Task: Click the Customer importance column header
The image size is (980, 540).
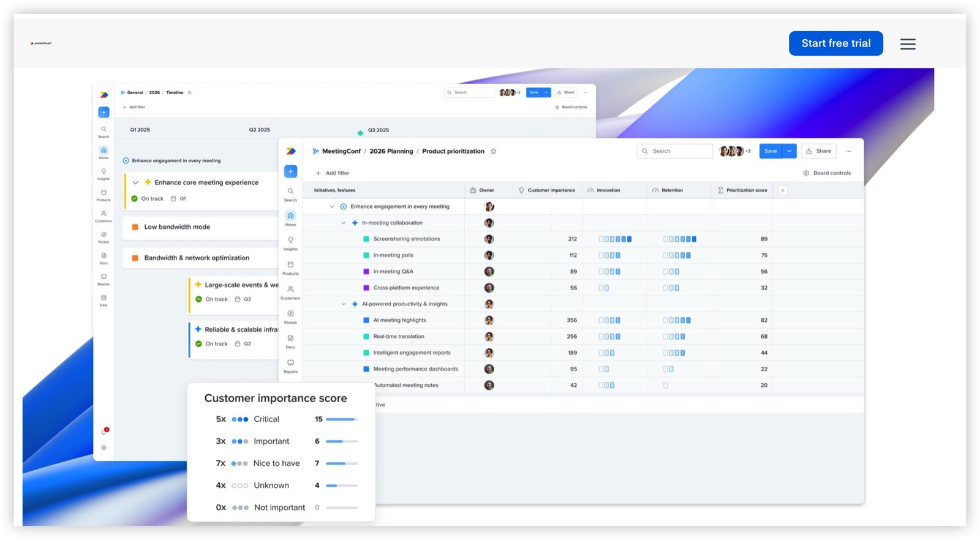Action: (547, 190)
